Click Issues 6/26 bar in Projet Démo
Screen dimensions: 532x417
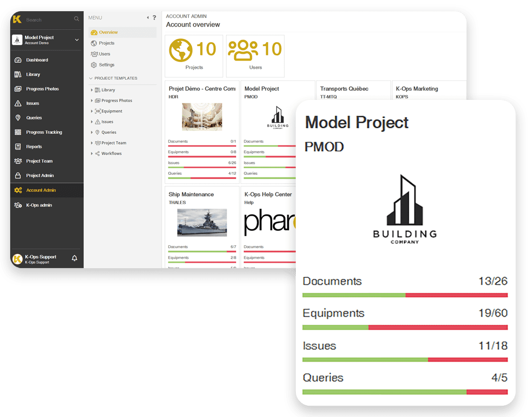click(202, 167)
